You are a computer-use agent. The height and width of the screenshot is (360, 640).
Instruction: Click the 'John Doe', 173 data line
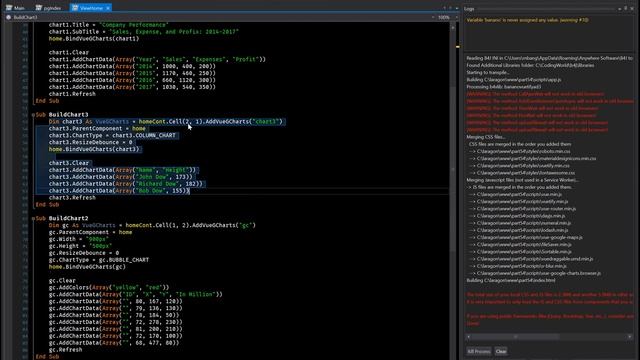pyautogui.click(x=120, y=177)
